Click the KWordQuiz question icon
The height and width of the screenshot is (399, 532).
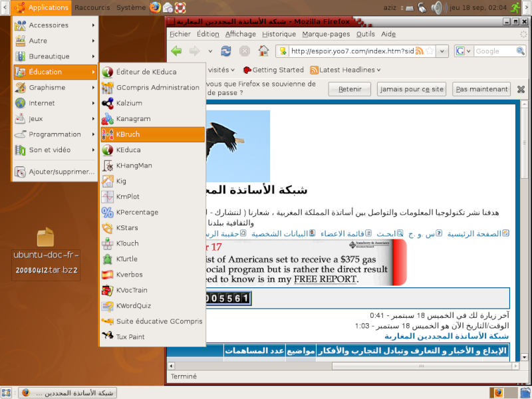coord(108,306)
